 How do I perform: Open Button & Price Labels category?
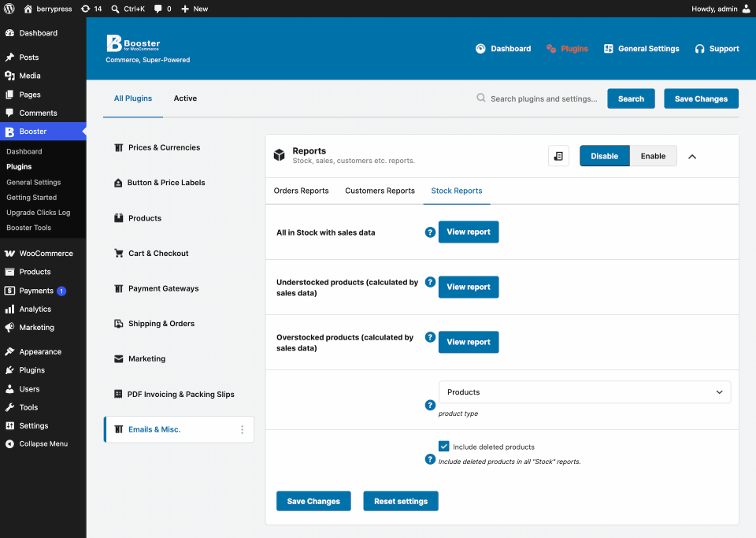tap(179, 183)
